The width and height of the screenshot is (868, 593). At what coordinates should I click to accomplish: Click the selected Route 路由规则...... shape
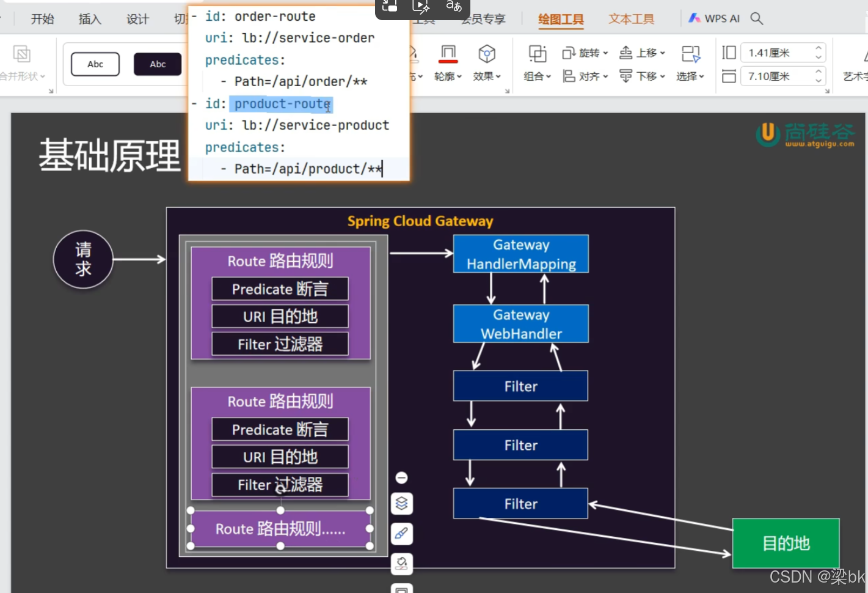pos(280,529)
